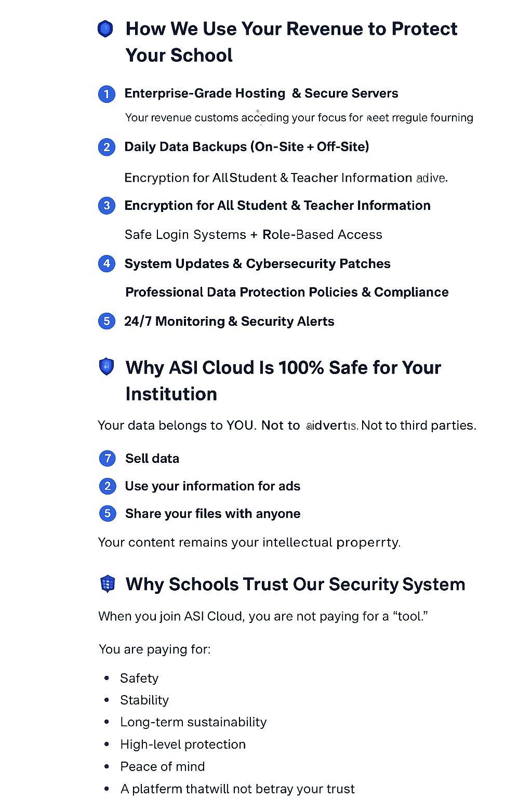Select the Daily Data Backups heading text

tap(246, 147)
